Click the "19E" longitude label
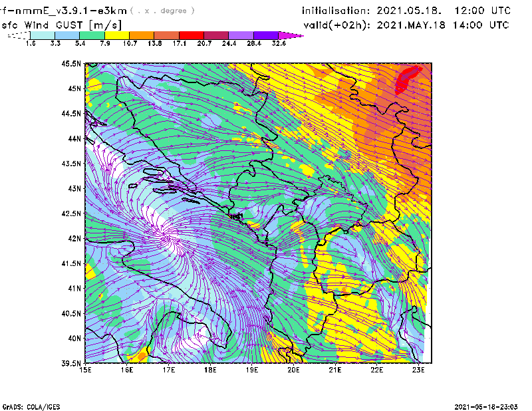532x411 pixels. (252, 370)
